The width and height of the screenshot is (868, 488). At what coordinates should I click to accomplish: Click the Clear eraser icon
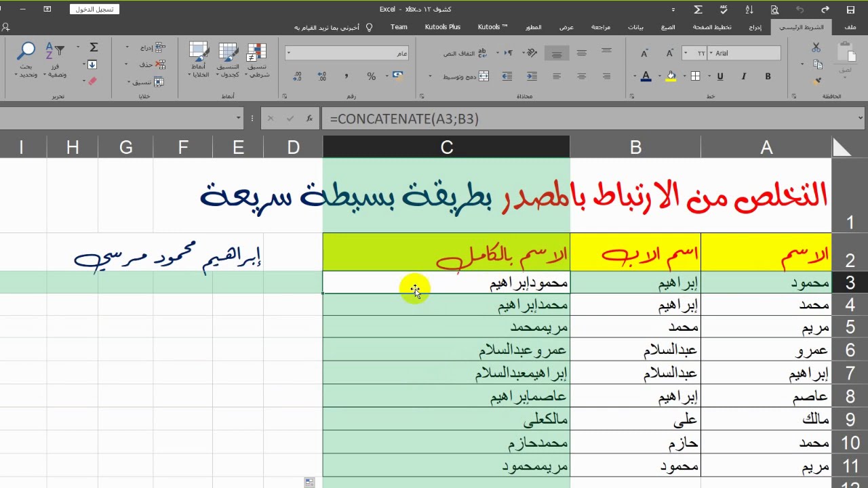click(92, 81)
